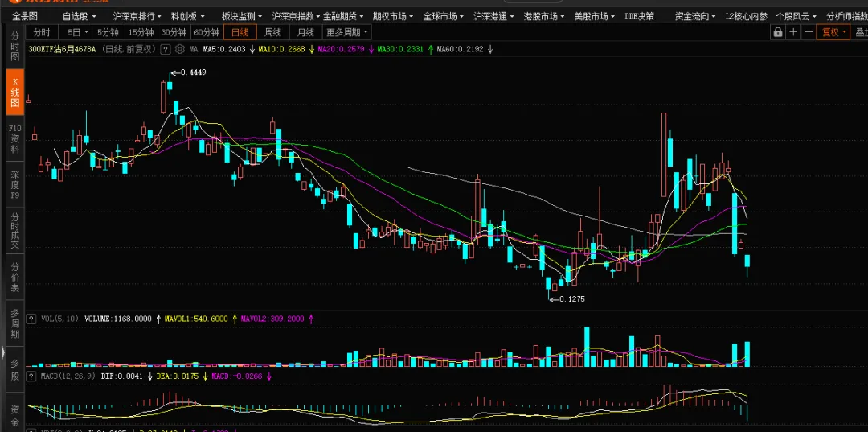The height and width of the screenshot is (432, 868).
Task: Switch chart period to 分时
Action: 42,33
